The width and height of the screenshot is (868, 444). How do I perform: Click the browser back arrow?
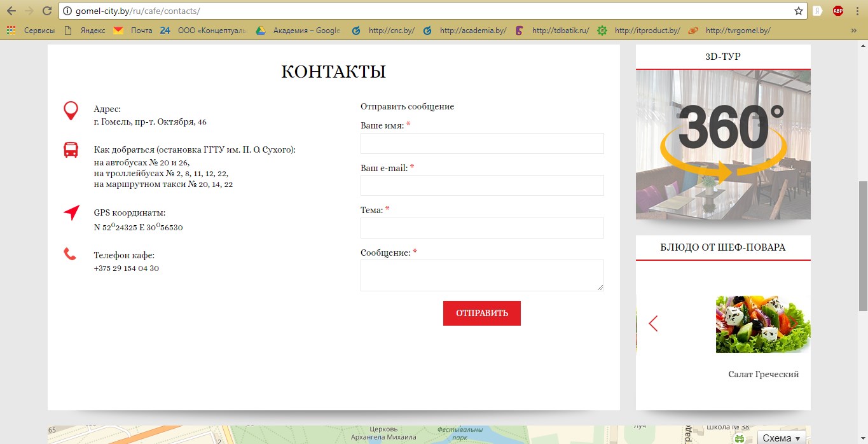click(11, 11)
